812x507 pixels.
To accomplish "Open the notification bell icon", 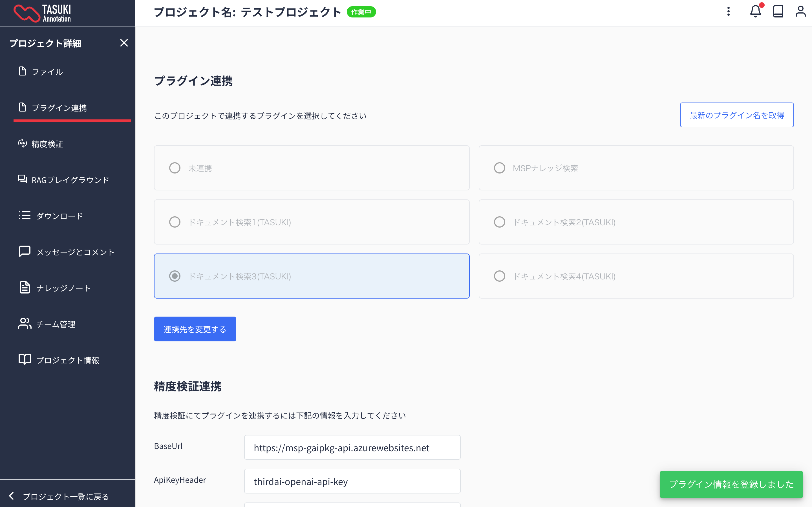I will [755, 12].
